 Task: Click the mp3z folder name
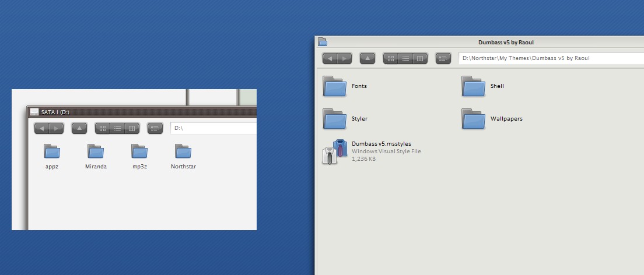[139, 167]
